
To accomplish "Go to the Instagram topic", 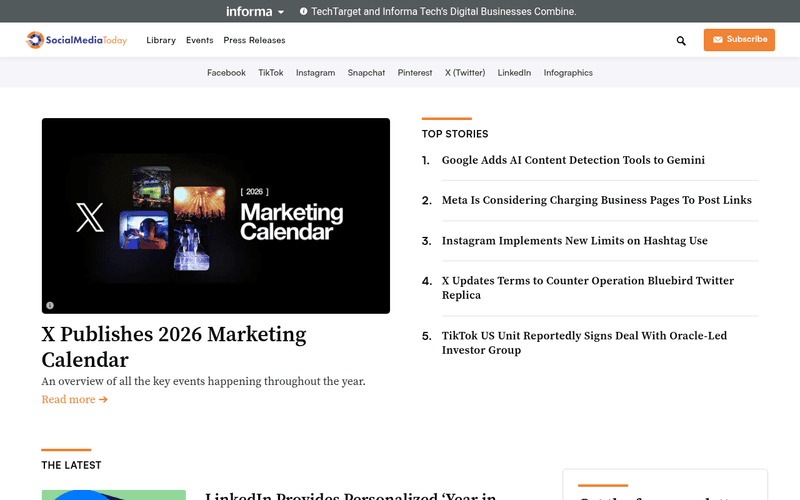I will point(315,72).
